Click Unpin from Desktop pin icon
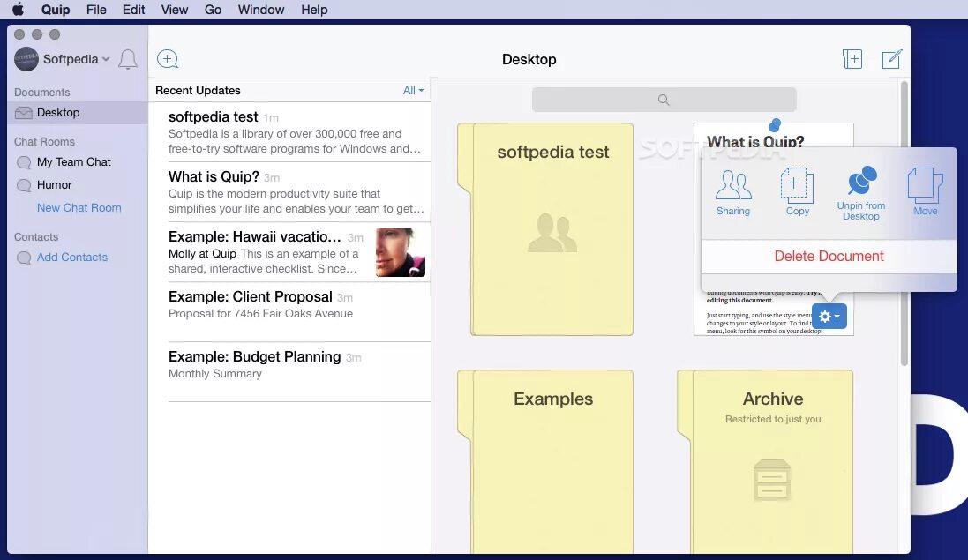The height and width of the screenshot is (560, 968). (x=862, y=180)
